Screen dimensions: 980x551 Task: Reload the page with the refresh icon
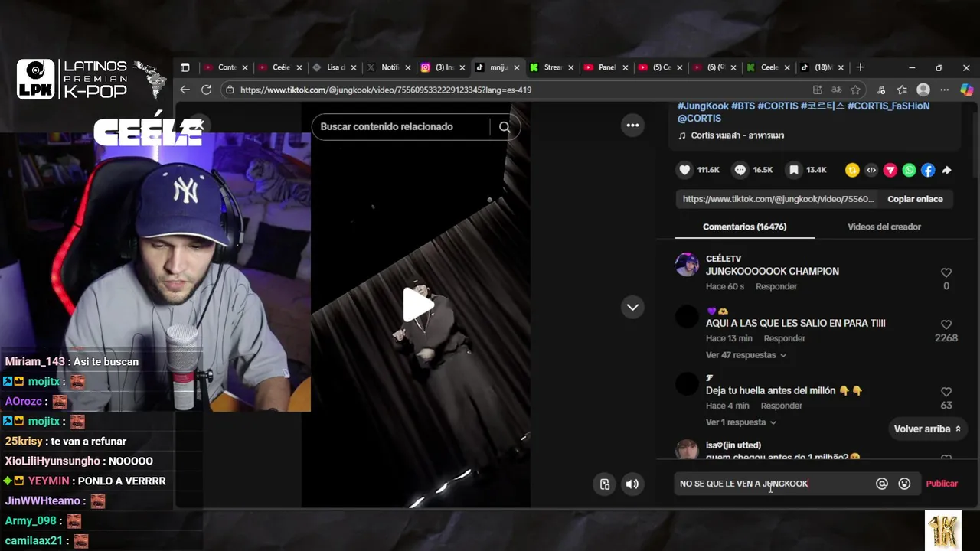click(x=206, y=90)
